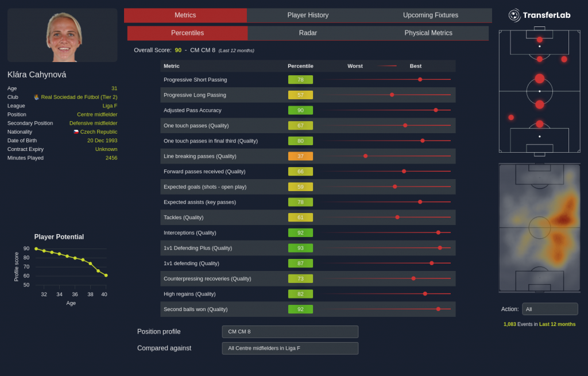Click the Liga F league link
The image size is (588, 376).
pyautogui.click(x=110, y=106)
